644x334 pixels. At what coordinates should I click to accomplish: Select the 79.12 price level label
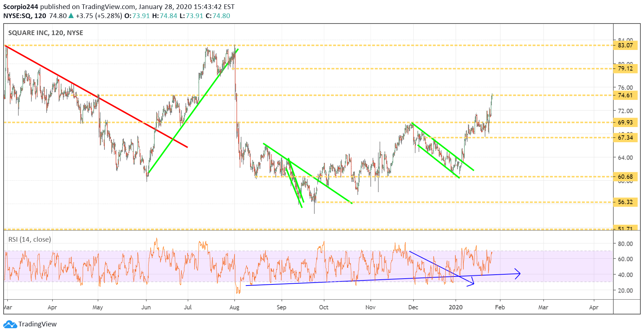[625, 68]
